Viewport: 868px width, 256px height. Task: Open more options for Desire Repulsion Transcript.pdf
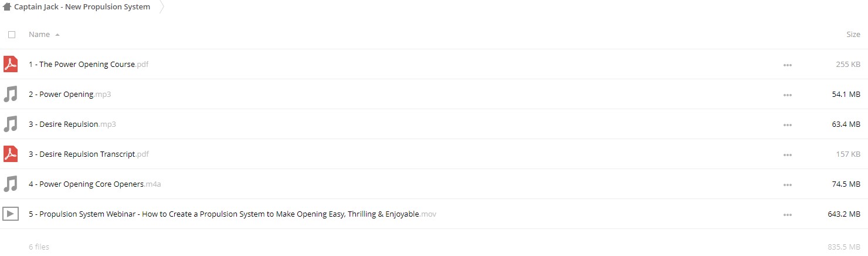coord(787,154)
